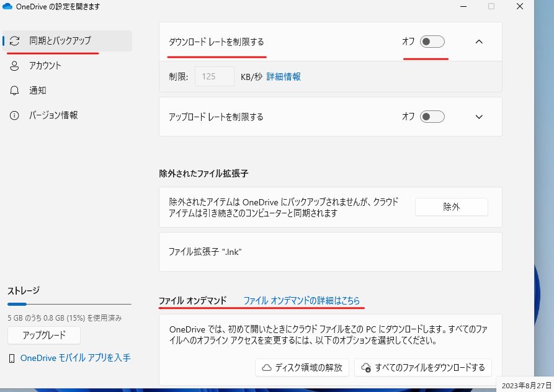
Task: Open the 詳細情報 link
Action: 284,77
